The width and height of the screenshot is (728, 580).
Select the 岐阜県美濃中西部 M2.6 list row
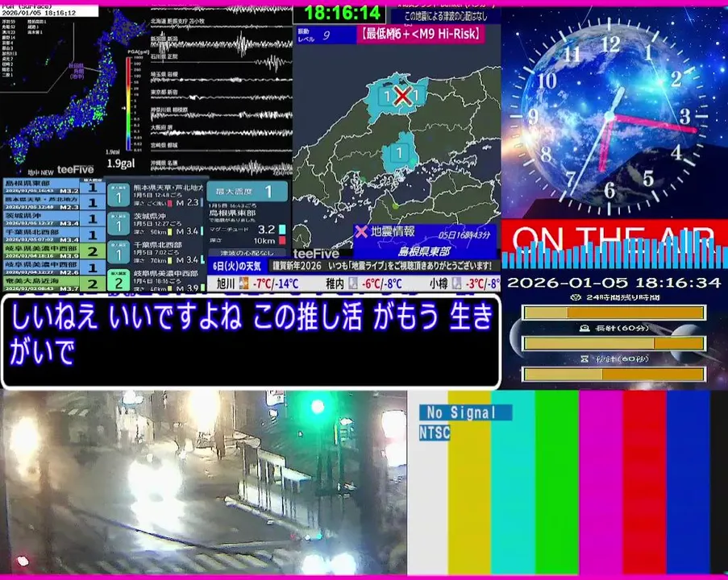pos(54,267)
